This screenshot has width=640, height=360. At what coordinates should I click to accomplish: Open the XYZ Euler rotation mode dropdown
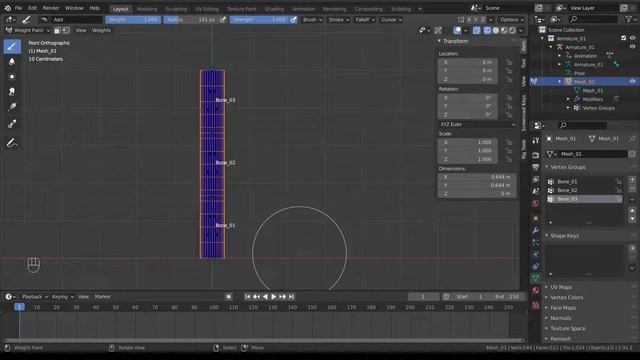coord(477,124)
